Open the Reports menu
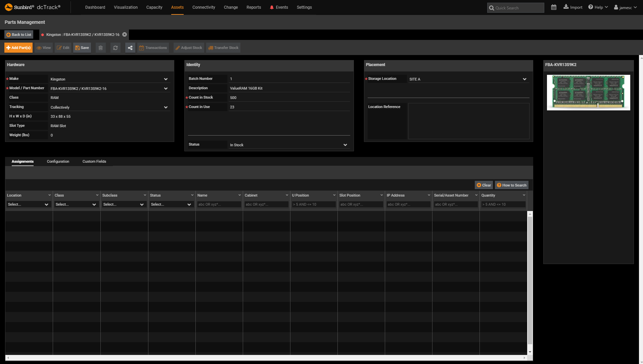The height and width of the screenshot is (364, 643). point(254,7)
